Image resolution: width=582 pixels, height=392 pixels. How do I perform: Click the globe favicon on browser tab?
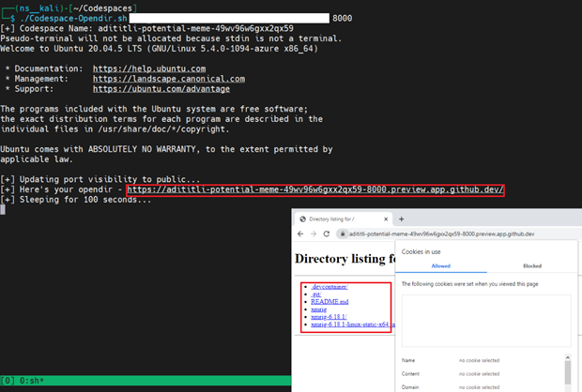click(300, 217)
